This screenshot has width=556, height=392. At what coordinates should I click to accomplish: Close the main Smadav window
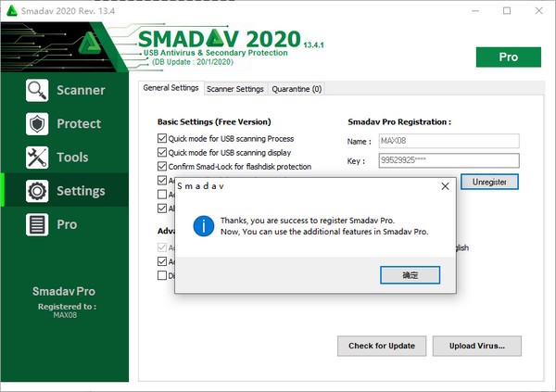click(x=539, y=10)
